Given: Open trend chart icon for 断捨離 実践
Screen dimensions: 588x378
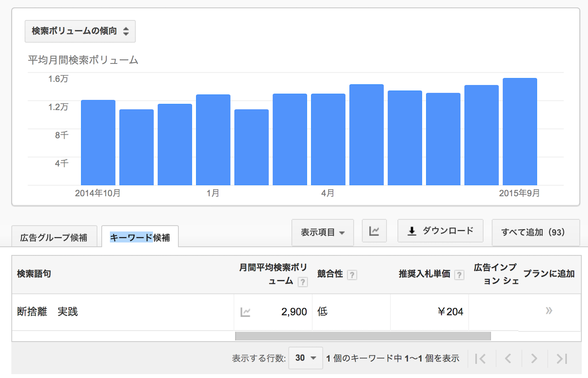Looking at the screenshot, I should tap(245, 312).
